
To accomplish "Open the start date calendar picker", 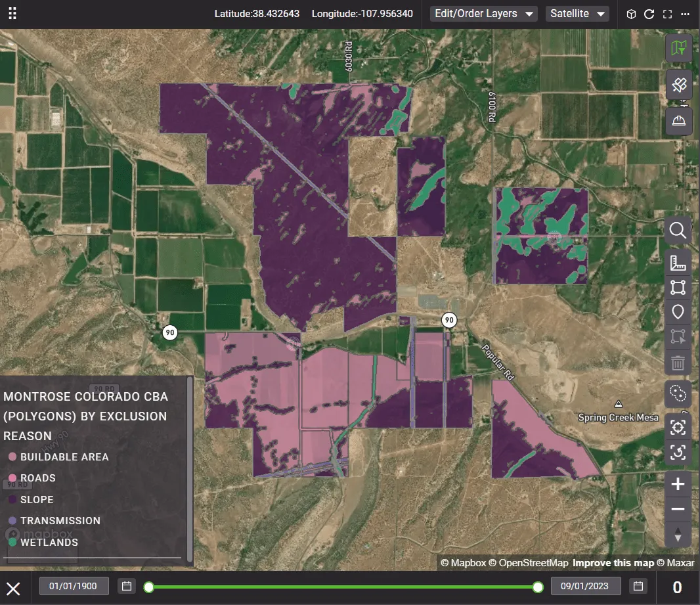I will [x=127, y=586].
